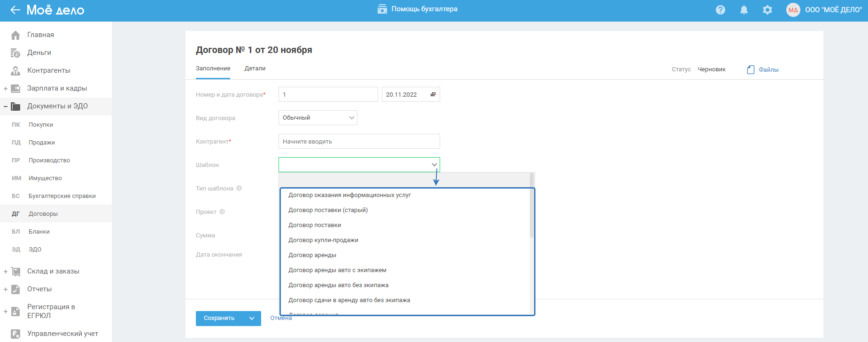Select Договор аренды template option
The width and height of the screenshot is (868, 342).
coord(312,255)
